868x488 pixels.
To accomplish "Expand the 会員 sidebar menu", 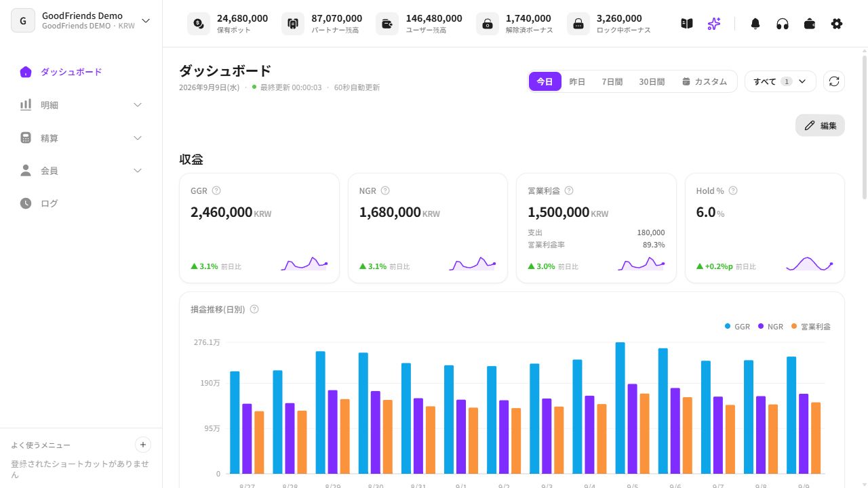I will [x=138, y=171].
